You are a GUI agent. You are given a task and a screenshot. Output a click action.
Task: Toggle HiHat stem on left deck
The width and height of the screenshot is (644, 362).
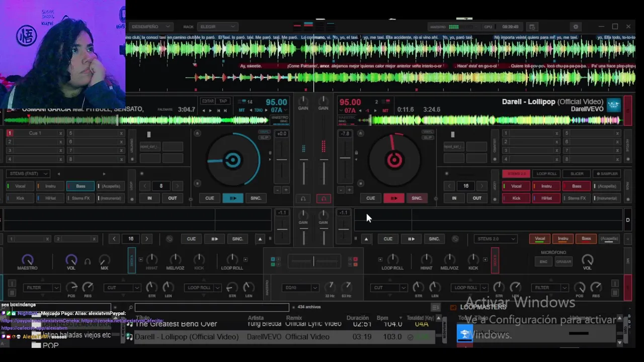click(x=50, y=198)
